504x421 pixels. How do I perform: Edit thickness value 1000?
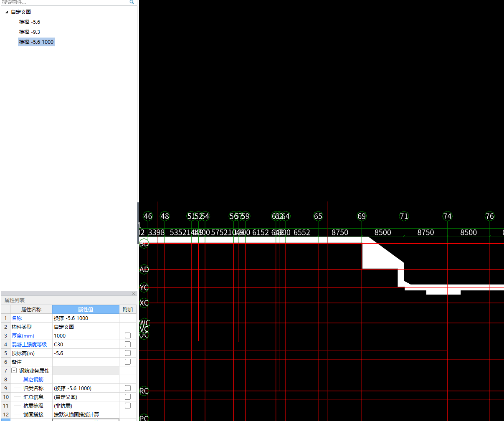tap(86, 335)
